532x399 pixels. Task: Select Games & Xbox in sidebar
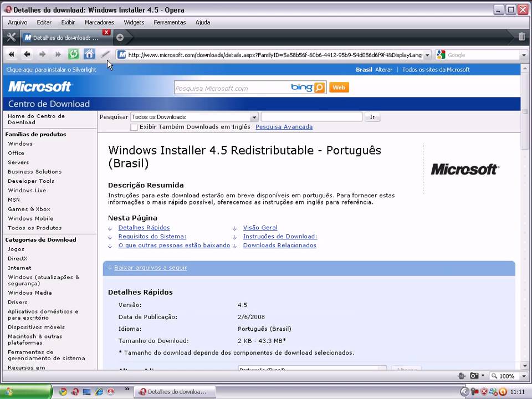pos(29,209)
